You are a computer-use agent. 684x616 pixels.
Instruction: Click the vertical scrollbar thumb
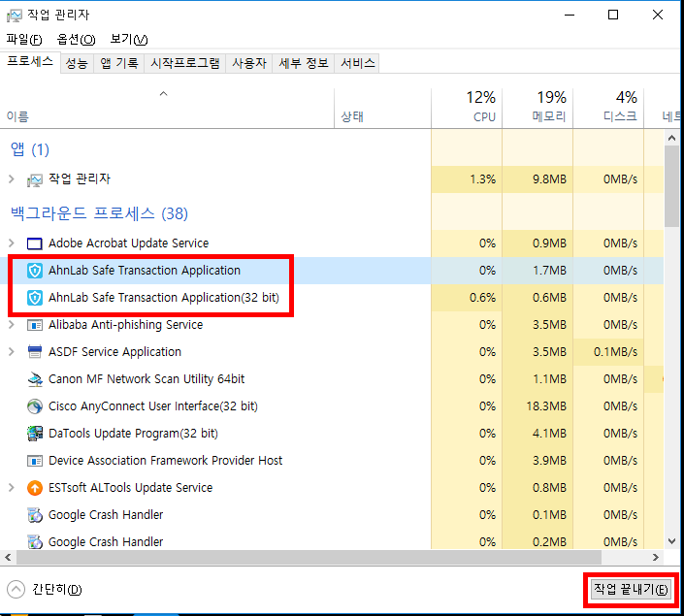tap(671, 186)
